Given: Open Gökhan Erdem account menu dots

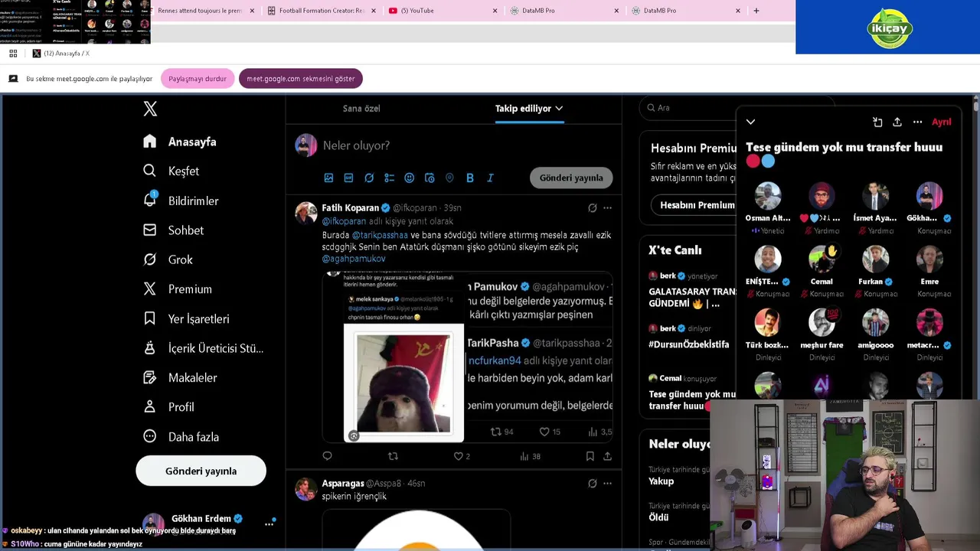Looking at the screenshot, I should pos(269,524).
